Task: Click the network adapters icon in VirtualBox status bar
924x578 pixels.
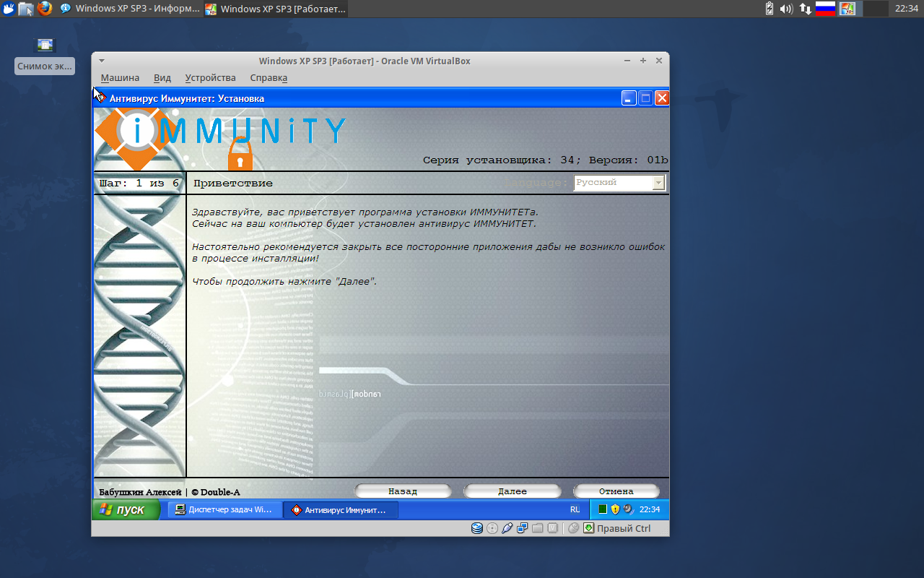Action: point(522,528)
